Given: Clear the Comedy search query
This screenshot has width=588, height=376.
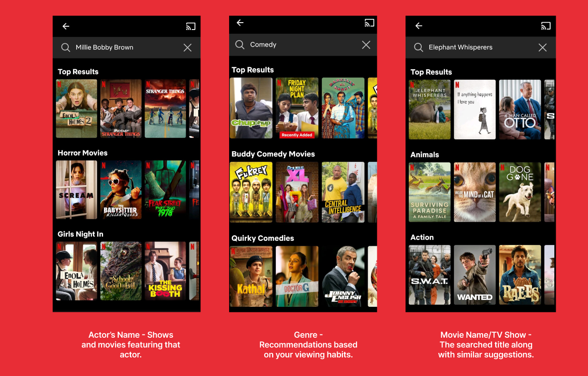Looking at the screenshot, I should (366, 45).
